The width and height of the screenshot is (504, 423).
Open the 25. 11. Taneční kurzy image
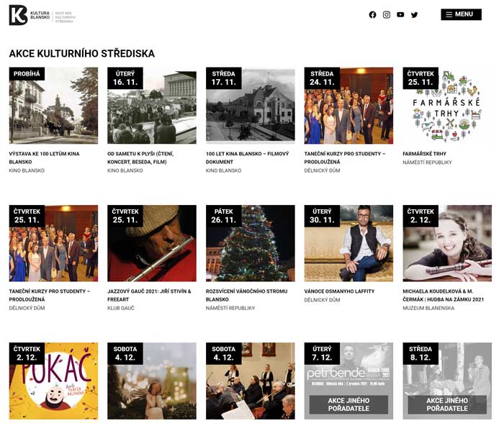click(53, 243)
